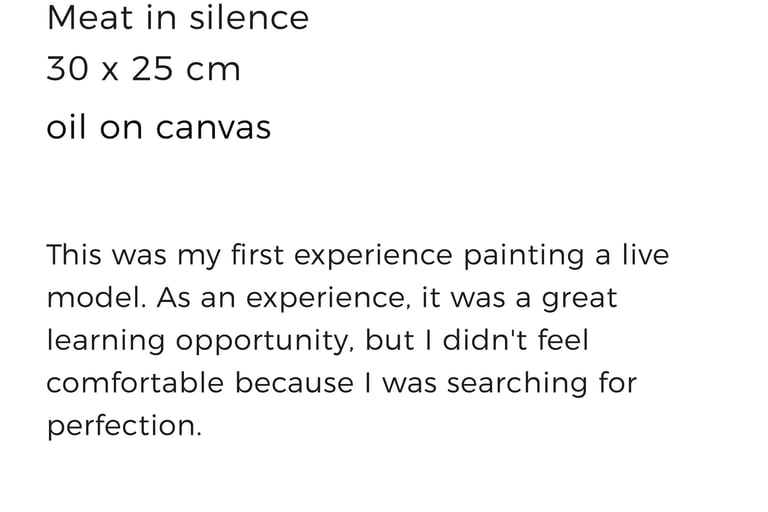Click the word 'comfortable' in the paragraph
The image size is (768, 512).
pos(136,383)
